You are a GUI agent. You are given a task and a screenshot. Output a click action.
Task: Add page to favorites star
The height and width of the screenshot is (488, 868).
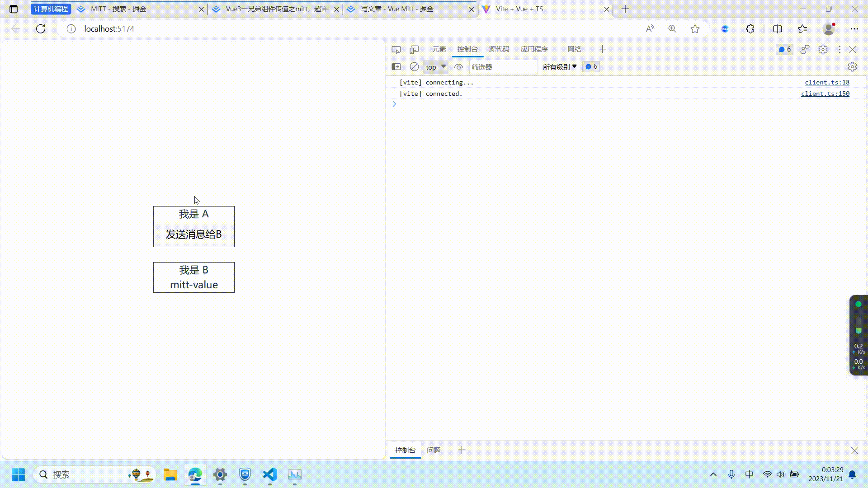tap(695, 29)
